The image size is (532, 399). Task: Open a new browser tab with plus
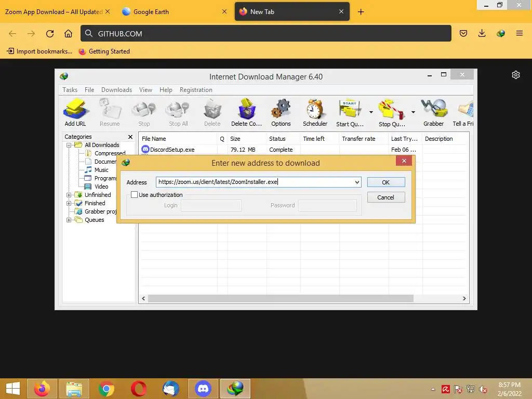(x=361, y=12)
